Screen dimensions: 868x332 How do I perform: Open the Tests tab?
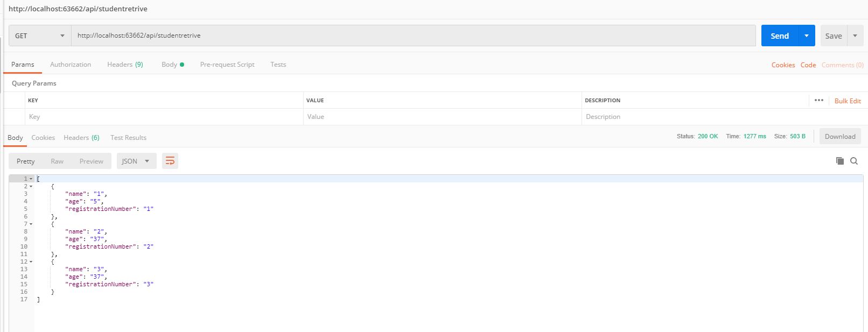tap(278, 64)
